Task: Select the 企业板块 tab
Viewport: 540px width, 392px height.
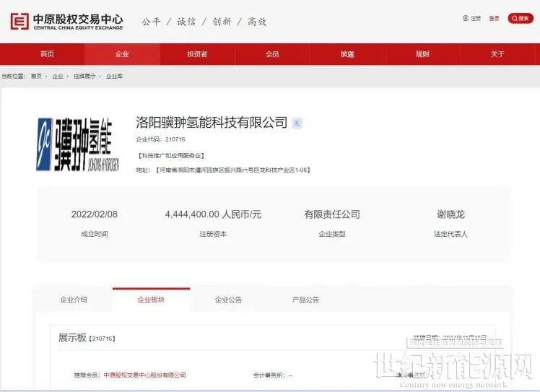Action: (151, 300)
